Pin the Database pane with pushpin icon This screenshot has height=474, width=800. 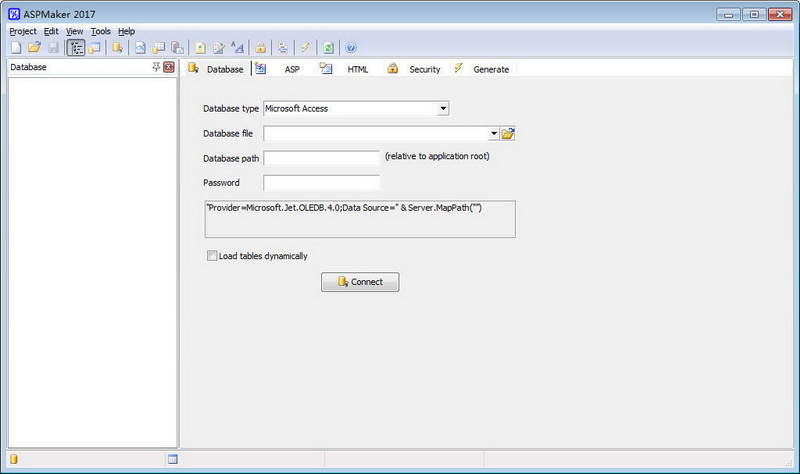coord(156,67)
